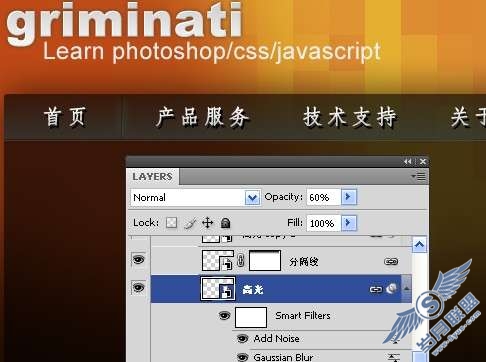
Task: Click the link icon on the 高光 layer
Action: point(376,289)
